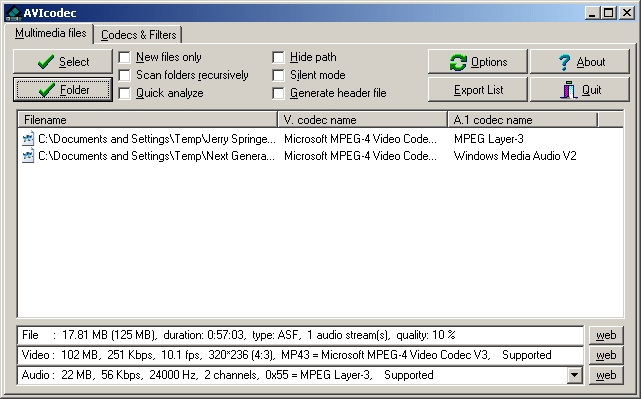Click the file icon beside Next Genera row
Viewport: 641px width, 399px height.
pyautogui.click(x=28, y=156)
